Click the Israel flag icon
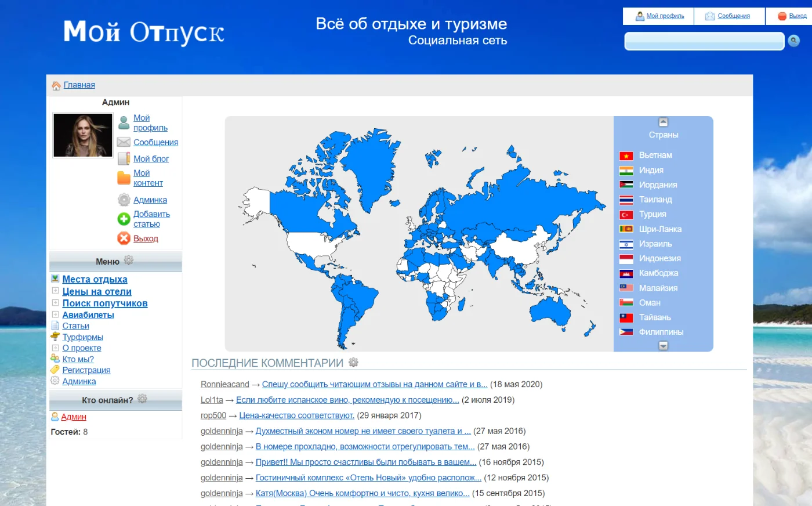 (x=626, y=244)
